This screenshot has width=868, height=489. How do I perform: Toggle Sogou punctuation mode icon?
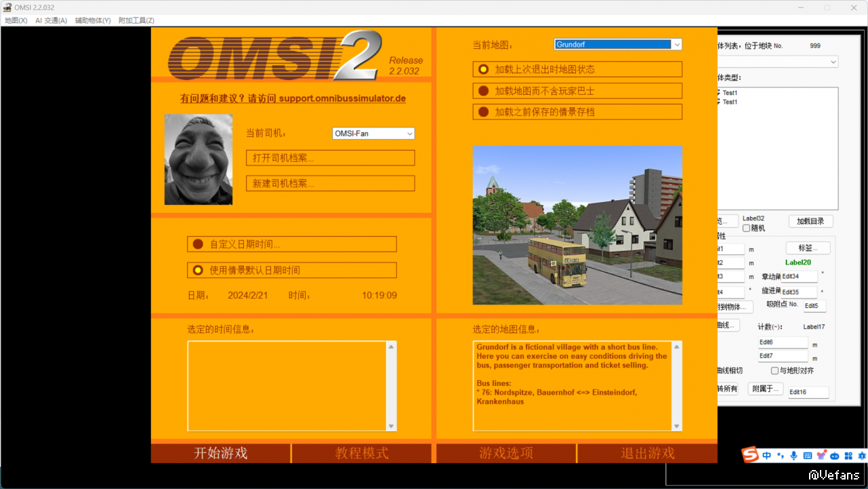click(781, 456)
